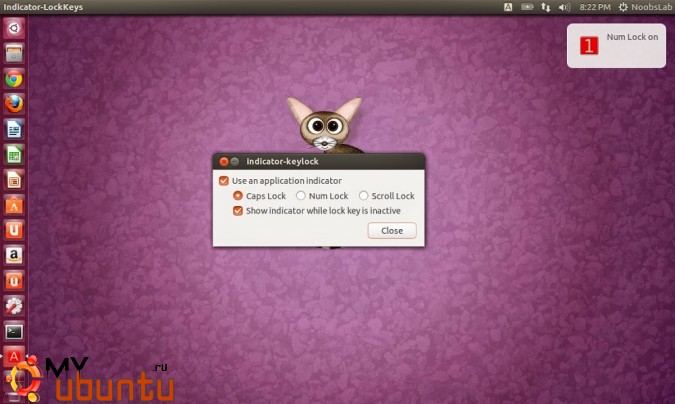Image resolution: width=675 pixels, height=404 pixels.
Task: Open LibreOffice Writer from the launcher
Action: point(14,129)
